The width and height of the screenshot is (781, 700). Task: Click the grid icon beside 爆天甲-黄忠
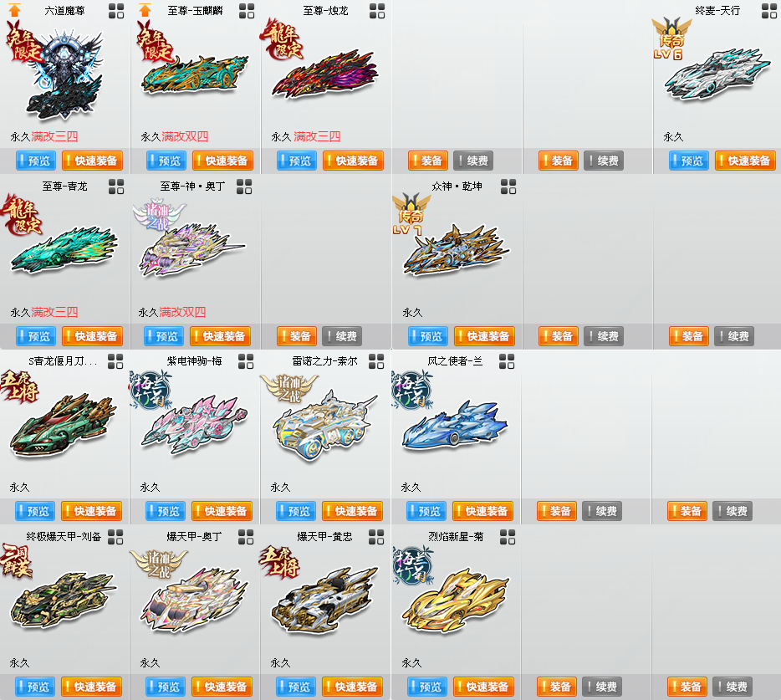click(376, 537)
